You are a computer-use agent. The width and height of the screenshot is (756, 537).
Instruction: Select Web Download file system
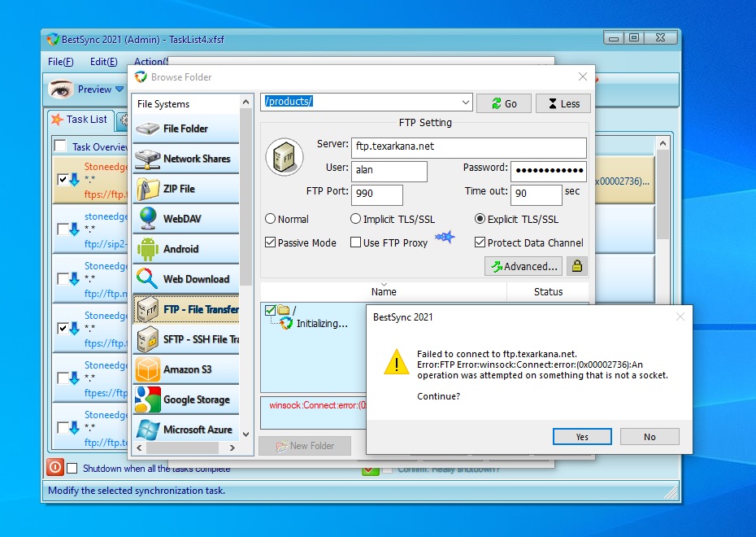[x=186, y=279]
